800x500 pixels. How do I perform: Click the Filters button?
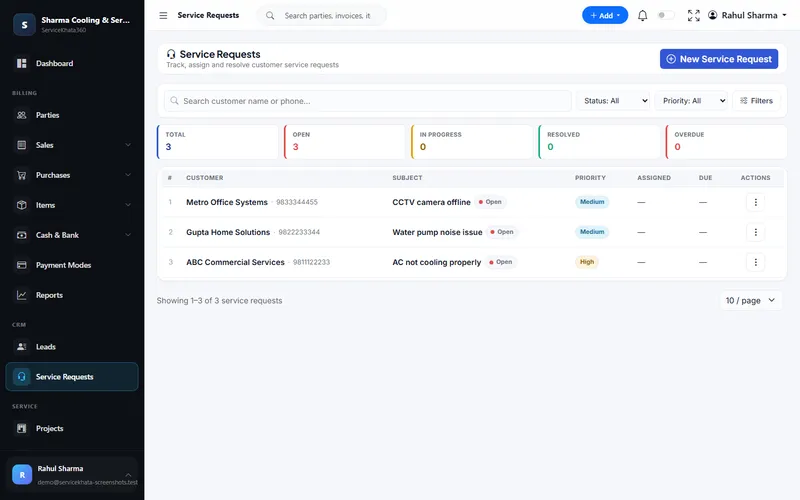coord(756,101)
